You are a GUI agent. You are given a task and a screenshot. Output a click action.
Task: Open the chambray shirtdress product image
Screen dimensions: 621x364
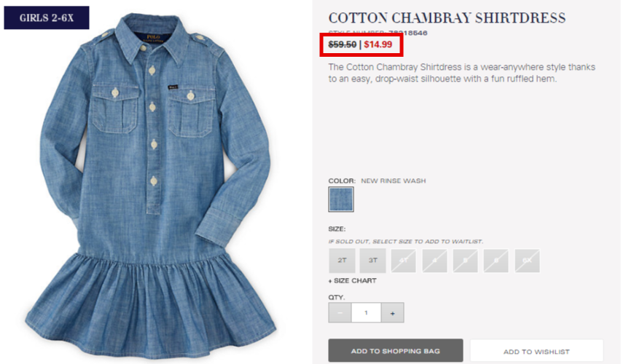152,186
